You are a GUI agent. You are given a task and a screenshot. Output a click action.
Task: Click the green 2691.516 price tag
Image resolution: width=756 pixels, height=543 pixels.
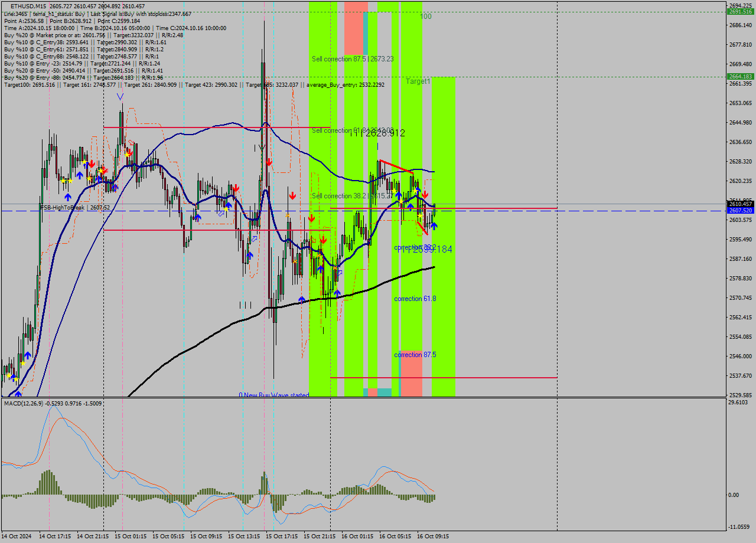(x=740, y=11)
